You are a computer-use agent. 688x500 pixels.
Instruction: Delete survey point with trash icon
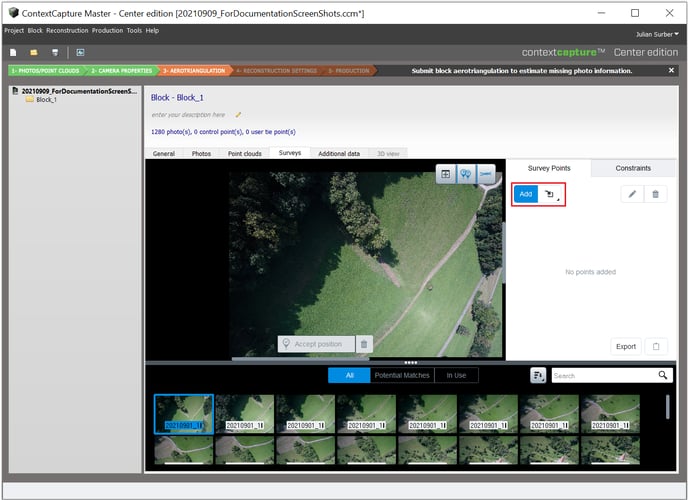click(655, 194)
